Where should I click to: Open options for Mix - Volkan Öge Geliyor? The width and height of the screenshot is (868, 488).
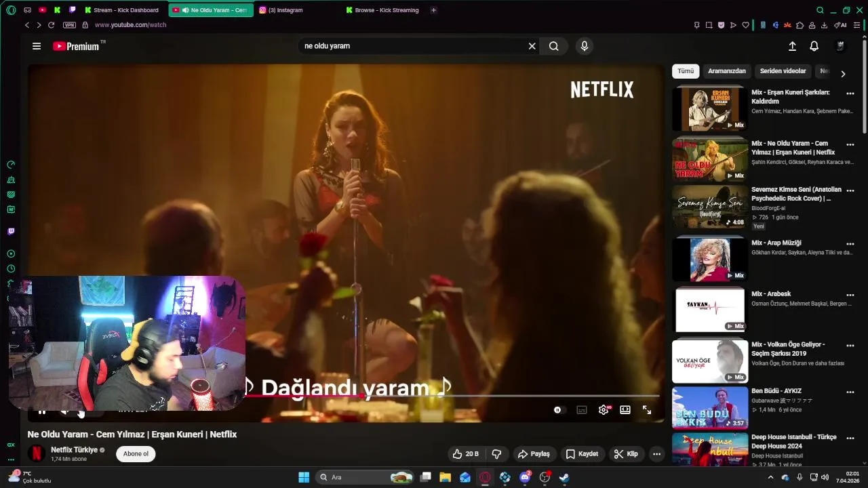[x=850, y=346]
